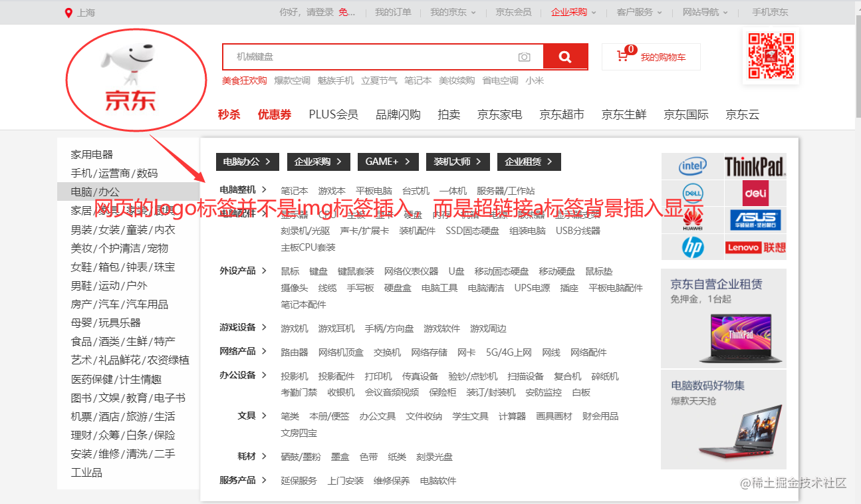This screenshot has width=861, height=504.
Task: Expand the 办公设备 category heading
Action: (243, 375)
